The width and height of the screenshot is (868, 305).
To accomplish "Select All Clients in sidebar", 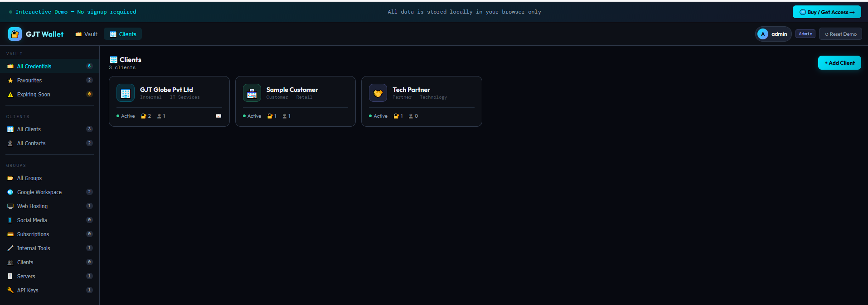I will 49,129.
